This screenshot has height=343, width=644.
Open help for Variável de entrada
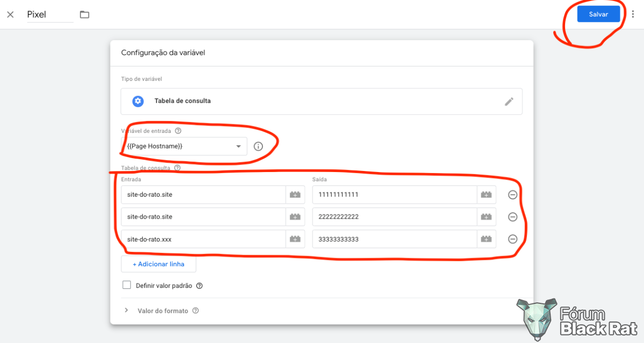178,130
